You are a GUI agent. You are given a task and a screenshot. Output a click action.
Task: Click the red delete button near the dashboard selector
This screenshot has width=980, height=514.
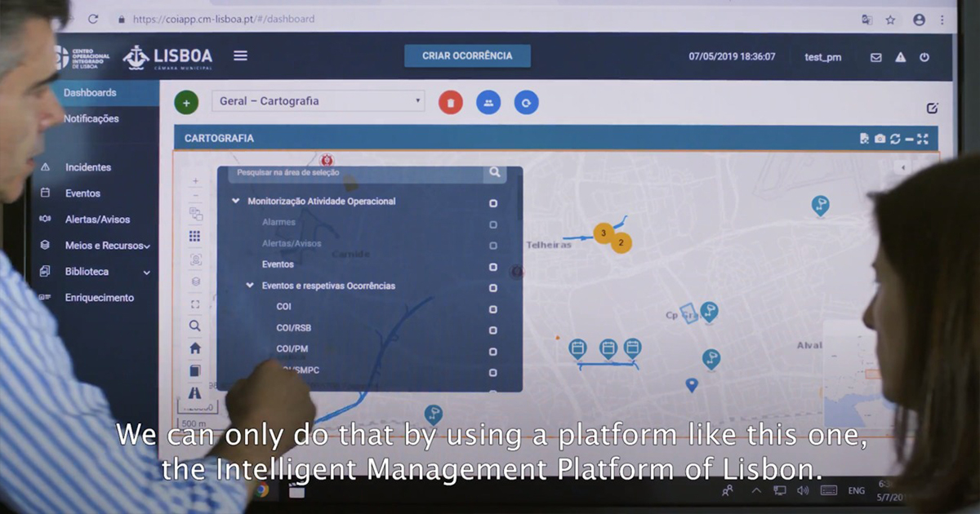coord(450,102)
